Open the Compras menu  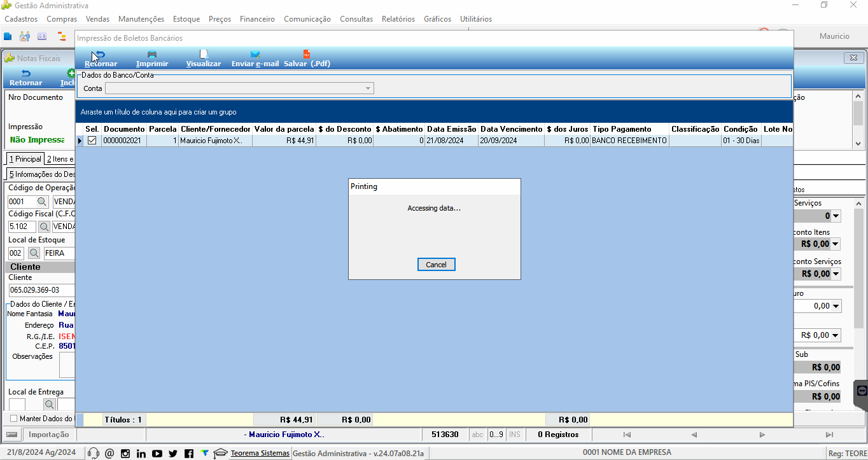[x=62, y=19]
